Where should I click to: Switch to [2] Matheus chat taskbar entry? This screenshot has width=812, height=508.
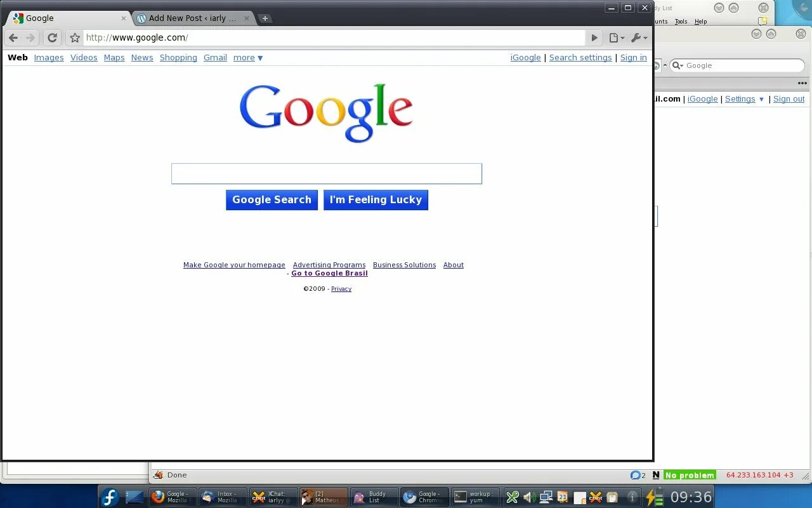(324, 497)
